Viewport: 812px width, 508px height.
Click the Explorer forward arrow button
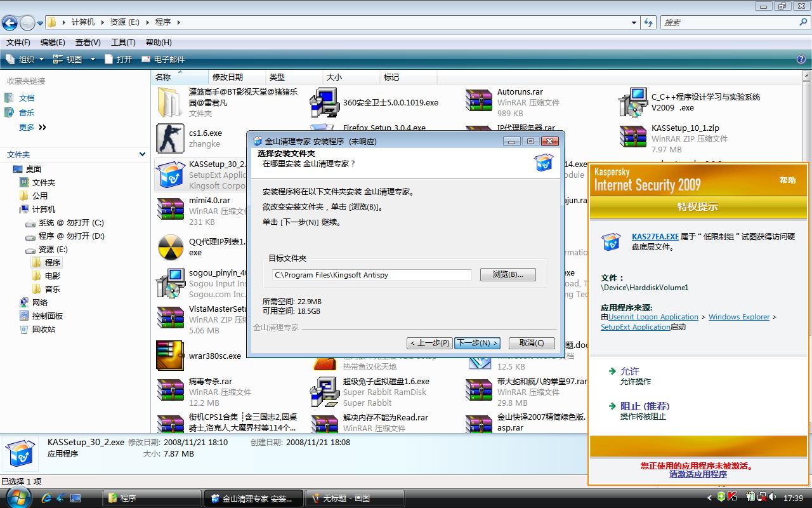(27, 23)
